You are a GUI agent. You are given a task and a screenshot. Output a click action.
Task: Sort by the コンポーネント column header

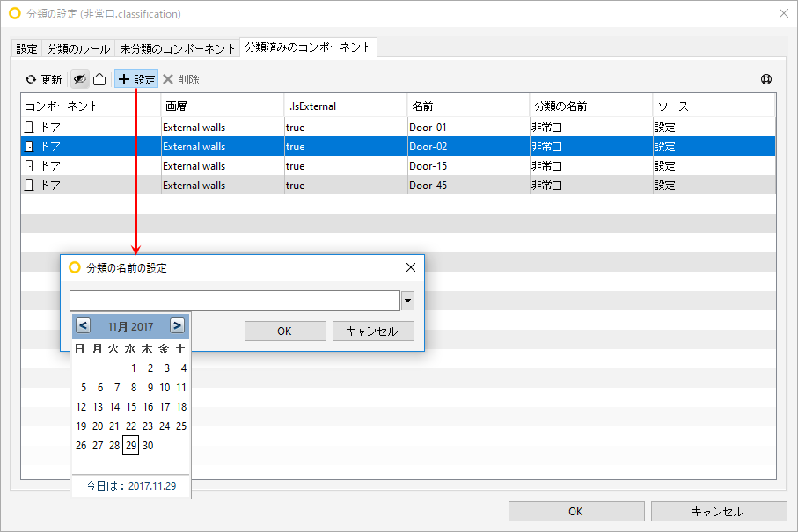pyautogui.click(x=91, y=106)
